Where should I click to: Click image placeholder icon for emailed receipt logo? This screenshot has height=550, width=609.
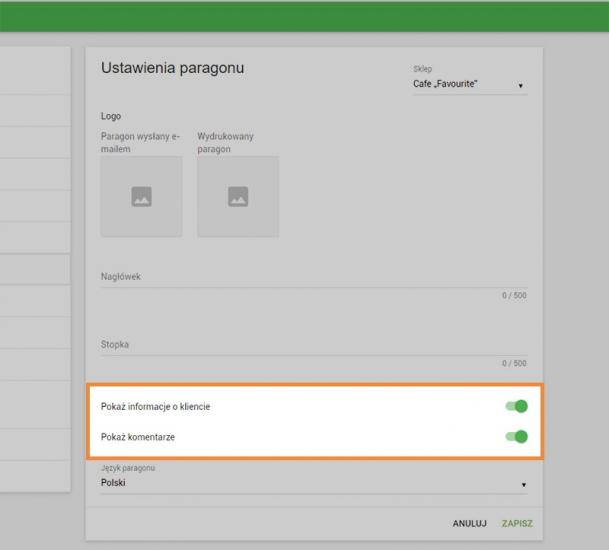click(x=142, y=197)
